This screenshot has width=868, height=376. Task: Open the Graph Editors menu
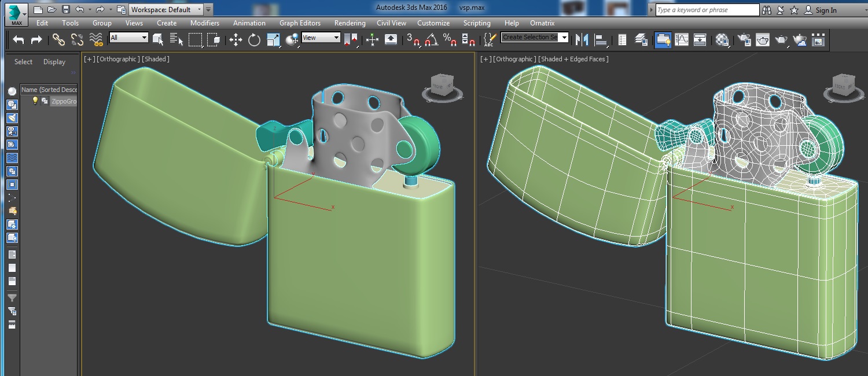[x=300, y=23]
